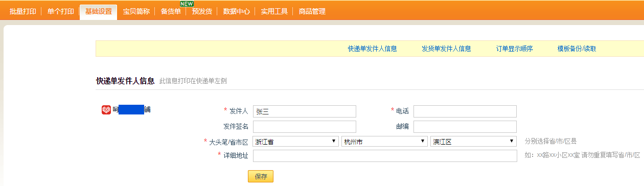Open the 订单显示顺序 link
The height and width of the screenshot is (186, 644).
(x=515, y=49)
